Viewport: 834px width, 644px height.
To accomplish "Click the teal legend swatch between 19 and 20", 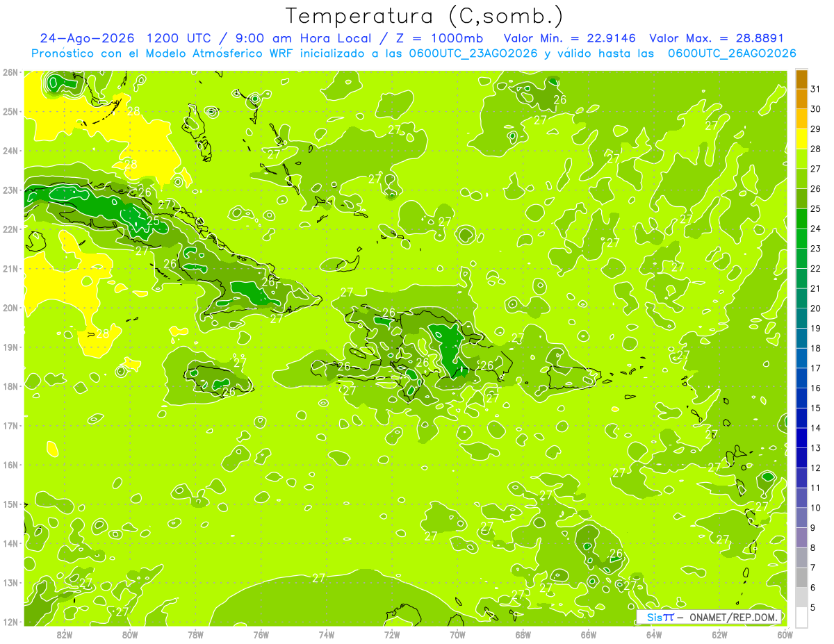I will 801,318.
